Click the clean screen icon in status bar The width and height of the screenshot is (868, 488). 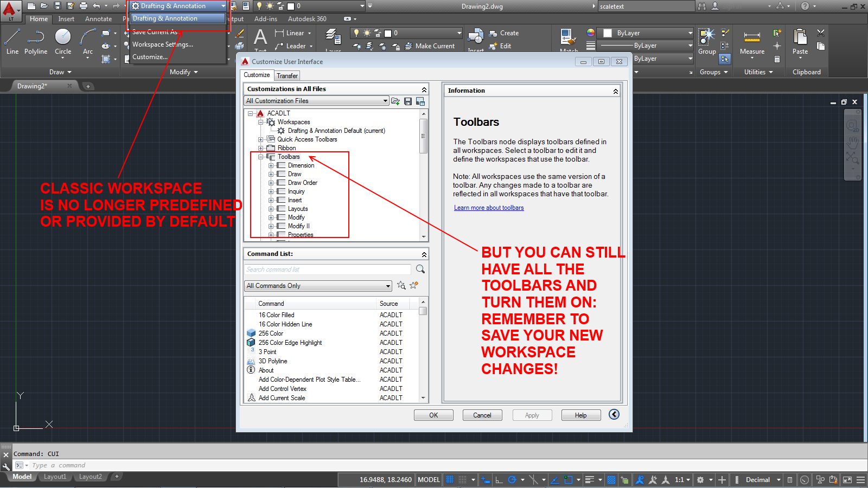pos(847,480)
